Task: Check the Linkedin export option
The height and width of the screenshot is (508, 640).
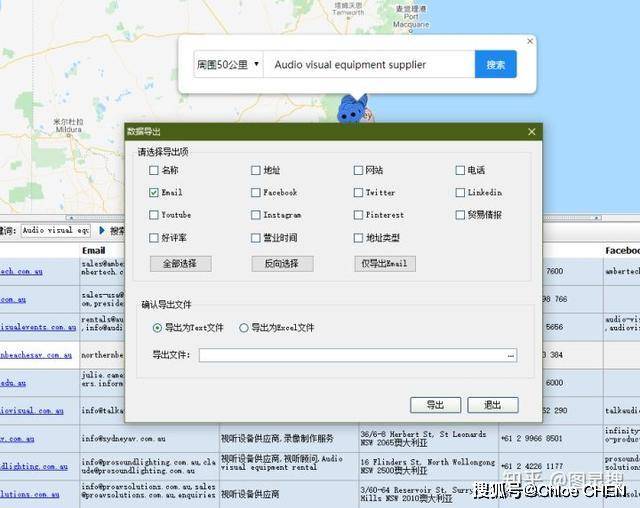Action: click(x=460, y=192)
